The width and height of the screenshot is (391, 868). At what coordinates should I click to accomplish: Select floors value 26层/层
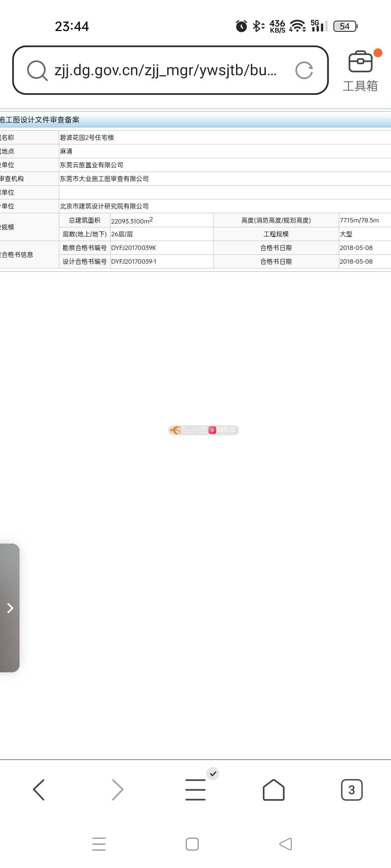point(122,234)
